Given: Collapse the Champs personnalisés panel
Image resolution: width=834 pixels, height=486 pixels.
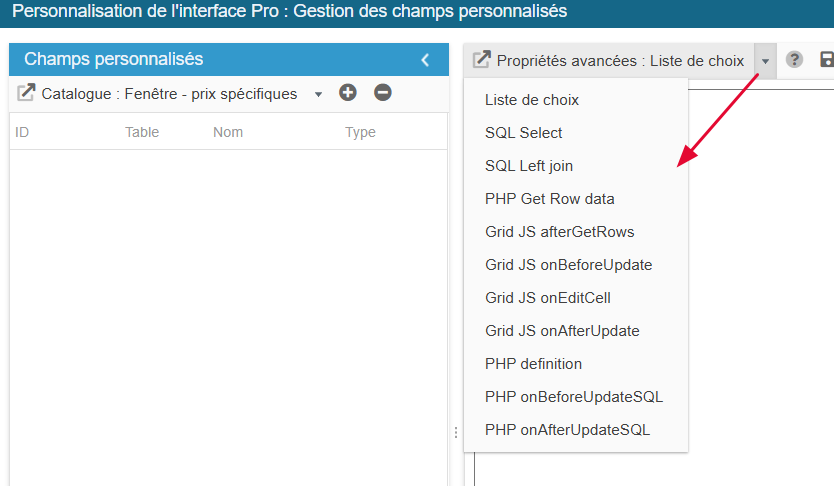Looking at the screenshot, I should pyautogui.click(x=425, y=60).
